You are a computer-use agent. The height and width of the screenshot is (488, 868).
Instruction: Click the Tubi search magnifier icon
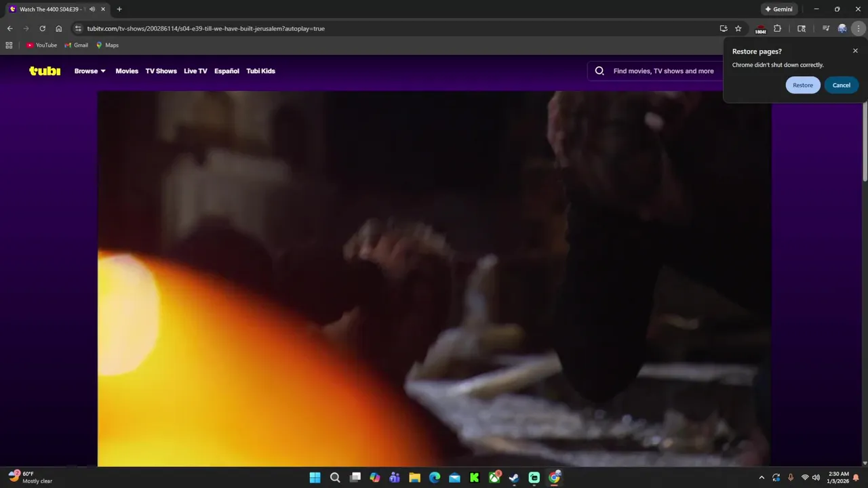point(599,70)
